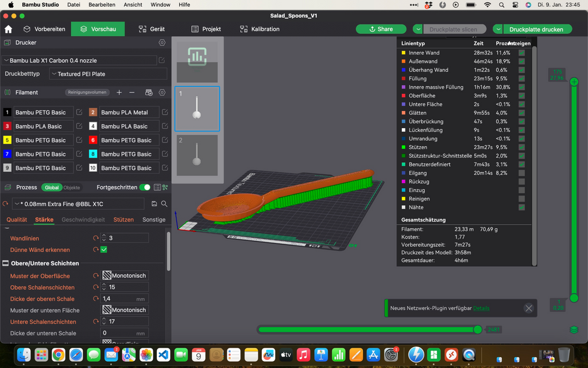588x368 pixels.
Task: Open Google Chrome from the dock
Action: pos(59,354)
